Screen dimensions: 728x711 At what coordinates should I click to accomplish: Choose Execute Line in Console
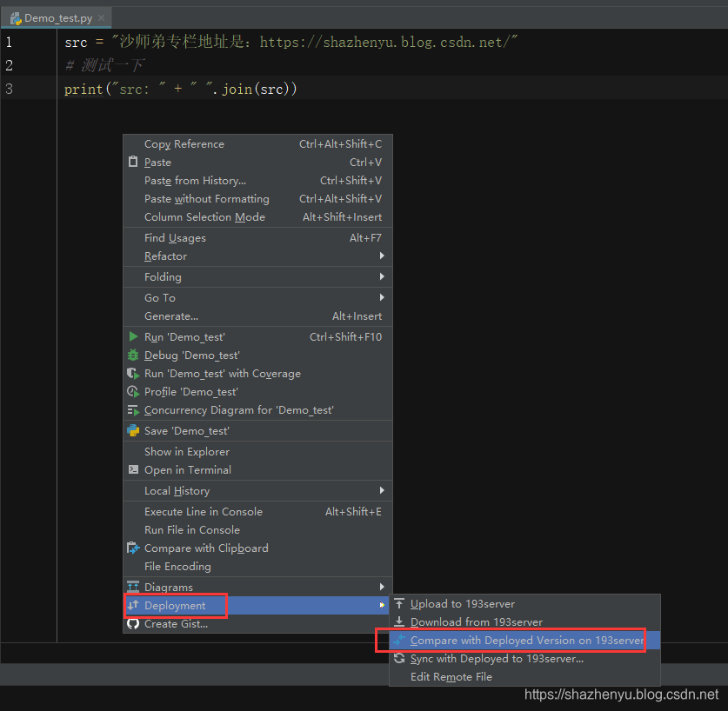pos(257,511)
